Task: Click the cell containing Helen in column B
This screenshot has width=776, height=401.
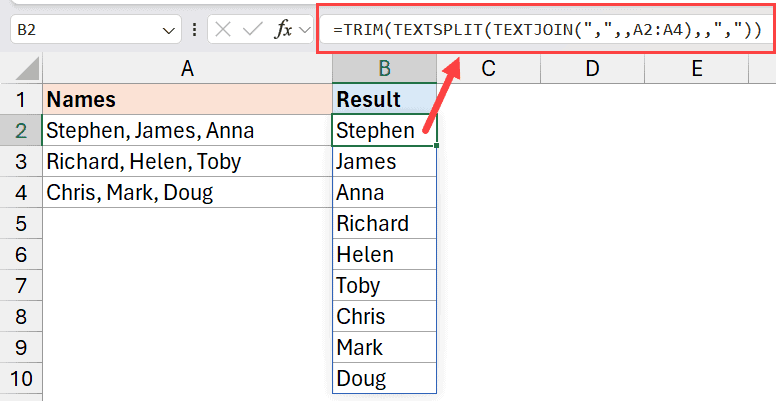Action: pos(384,254)
